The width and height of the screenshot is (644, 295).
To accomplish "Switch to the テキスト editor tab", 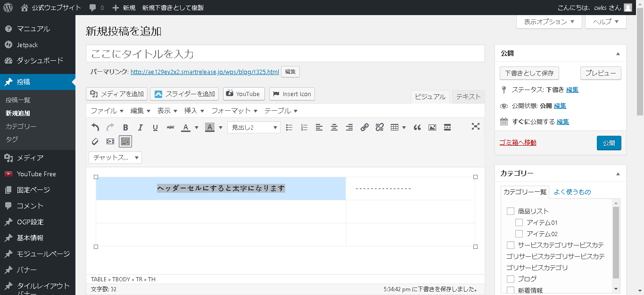I will click(x=468, y=97).
